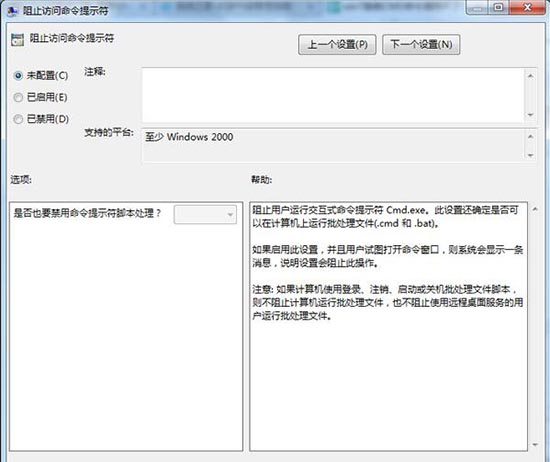Minimize the dialog window
The image size is (550, 462).
pyautogui.click(x=477, y=7)
